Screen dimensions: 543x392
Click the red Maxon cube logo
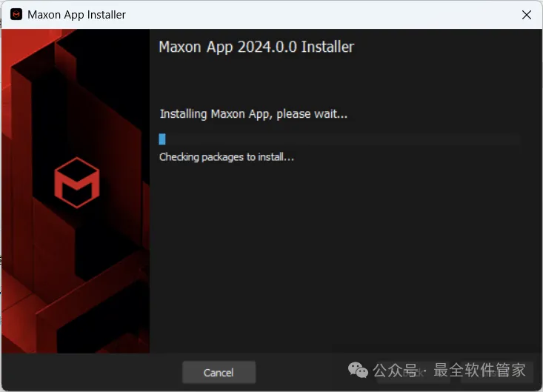[77, 182]
